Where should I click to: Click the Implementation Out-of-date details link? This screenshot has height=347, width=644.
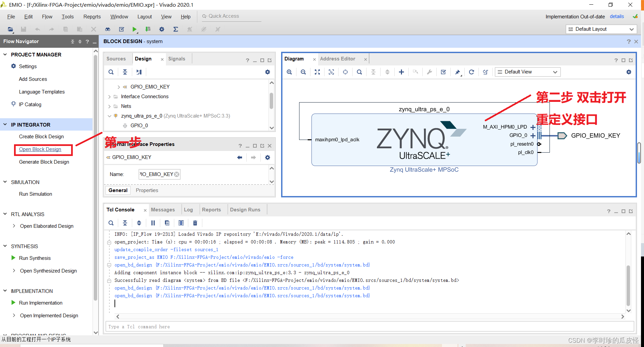coord(617,16)
